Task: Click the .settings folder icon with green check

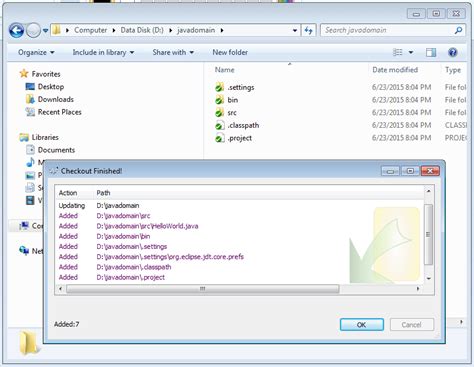Action: 219,87
